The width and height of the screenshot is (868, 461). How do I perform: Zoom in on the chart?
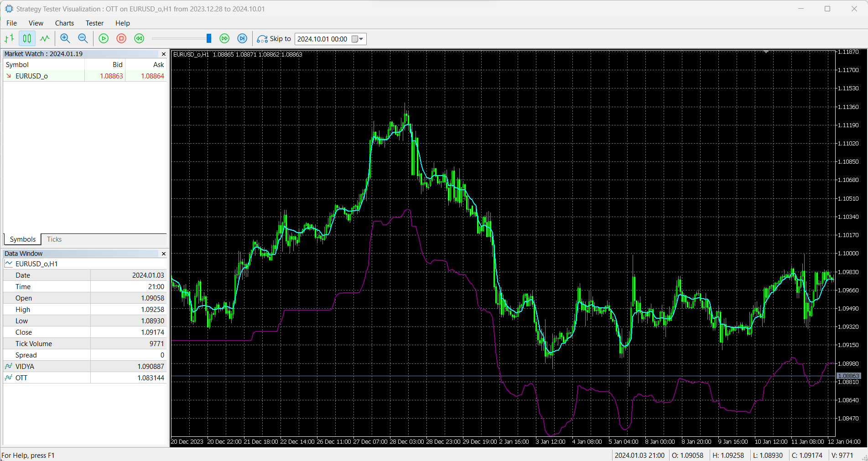[x=65, y=39]
